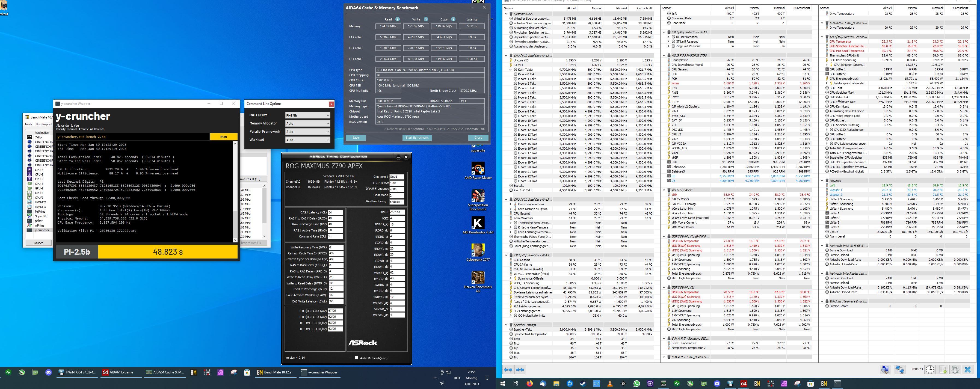
Task: Click HWiNFO expand columns arrows button
Action: click(x=508, y=369)
